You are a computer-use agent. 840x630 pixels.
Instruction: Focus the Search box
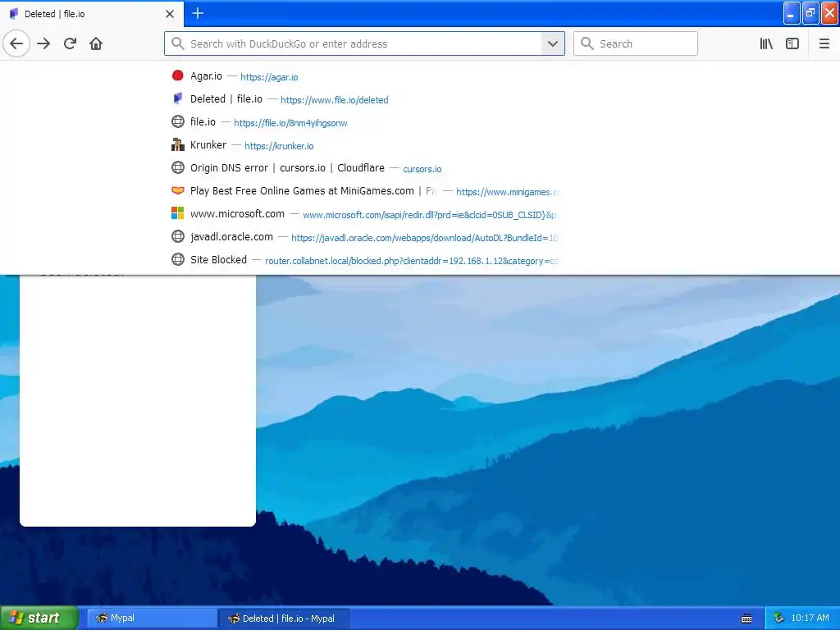pyautogui.click(x=636, y=43)
